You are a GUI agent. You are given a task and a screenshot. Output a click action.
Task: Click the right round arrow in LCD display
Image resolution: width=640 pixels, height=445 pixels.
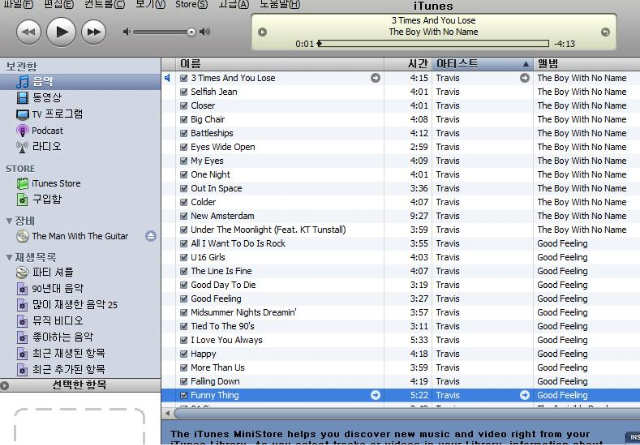(x=605, y=32)
